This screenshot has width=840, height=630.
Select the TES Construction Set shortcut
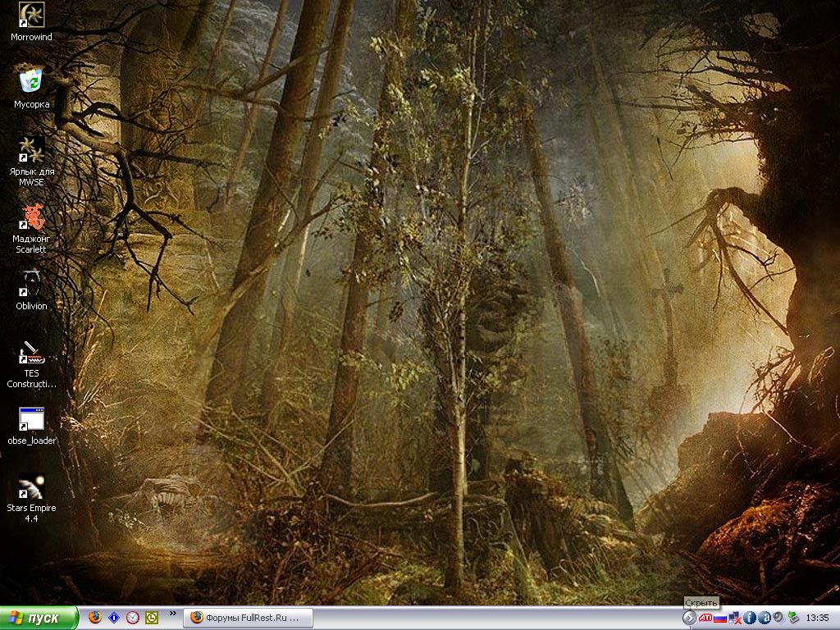tap(31, 352)
